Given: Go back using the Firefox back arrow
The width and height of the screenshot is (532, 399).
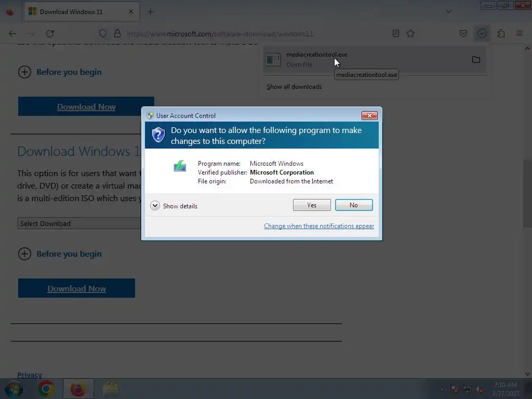Looking at the screenshot, I should [12, 34].
